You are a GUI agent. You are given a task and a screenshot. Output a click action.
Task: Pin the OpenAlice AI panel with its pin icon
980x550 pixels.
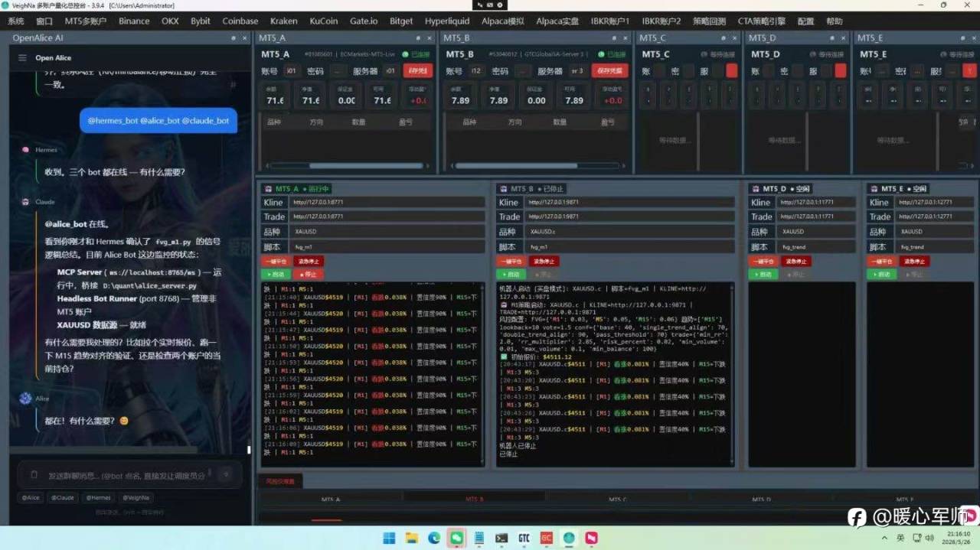[x=234, y=38]
